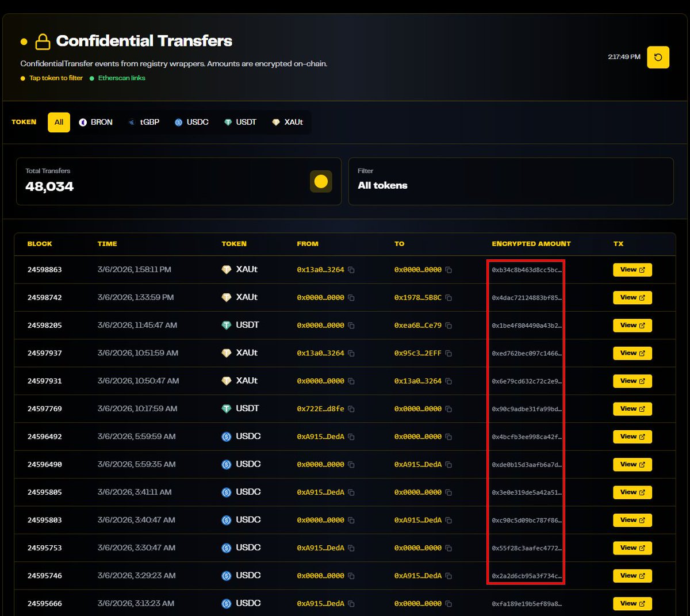Open View link for block 24597937

click(632, 353)
